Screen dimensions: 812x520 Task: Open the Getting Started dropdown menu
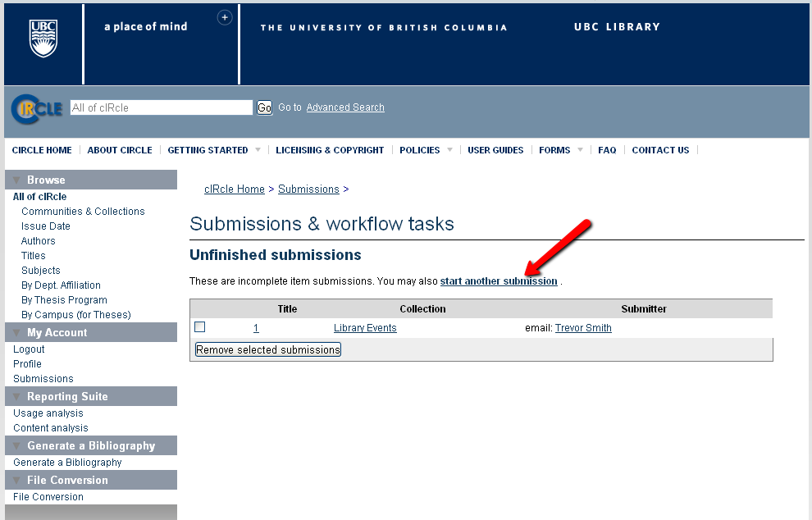click(x=258, y=150)
